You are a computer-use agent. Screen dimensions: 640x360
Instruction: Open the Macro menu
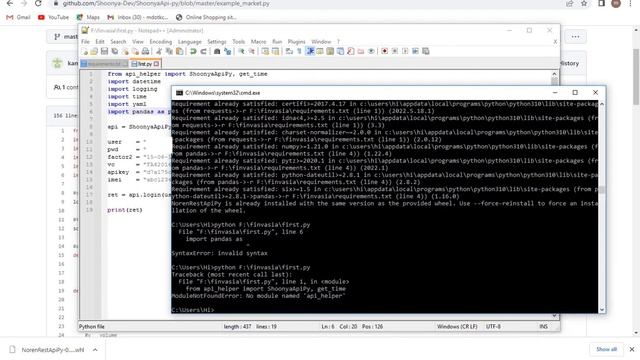258,42
